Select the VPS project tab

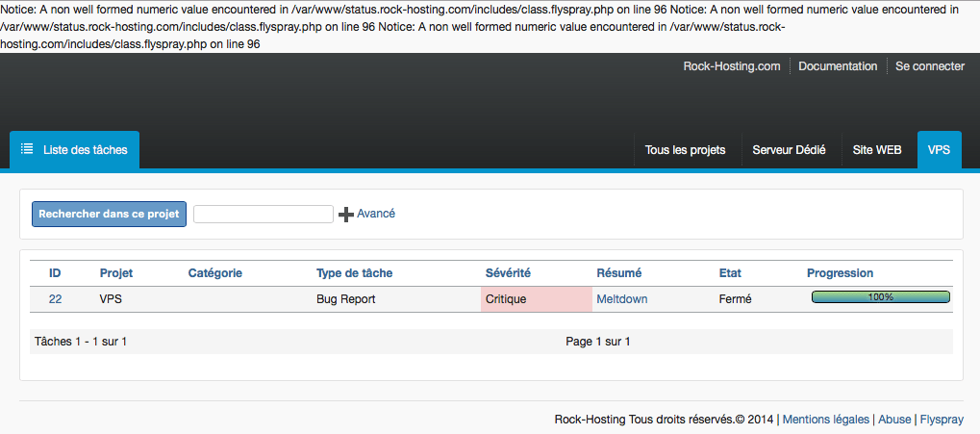[x=939, y=150]
